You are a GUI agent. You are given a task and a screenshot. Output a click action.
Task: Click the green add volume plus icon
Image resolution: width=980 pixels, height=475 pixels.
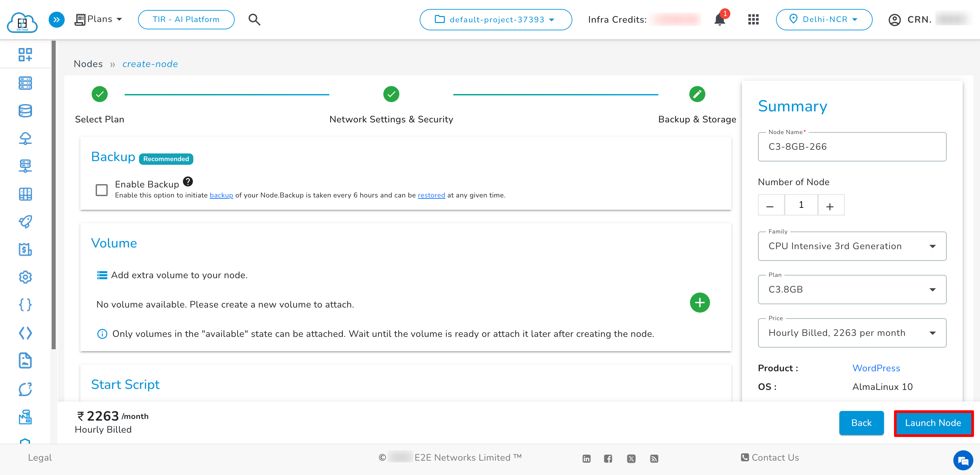(699, 303)
